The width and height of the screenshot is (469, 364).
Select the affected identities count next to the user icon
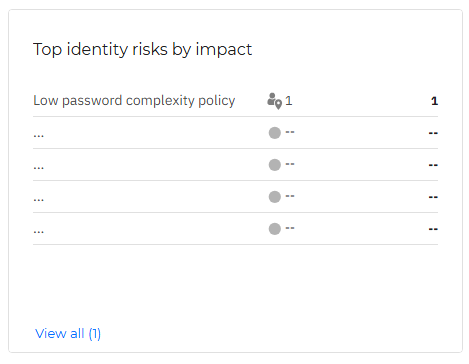click(289, 101)
